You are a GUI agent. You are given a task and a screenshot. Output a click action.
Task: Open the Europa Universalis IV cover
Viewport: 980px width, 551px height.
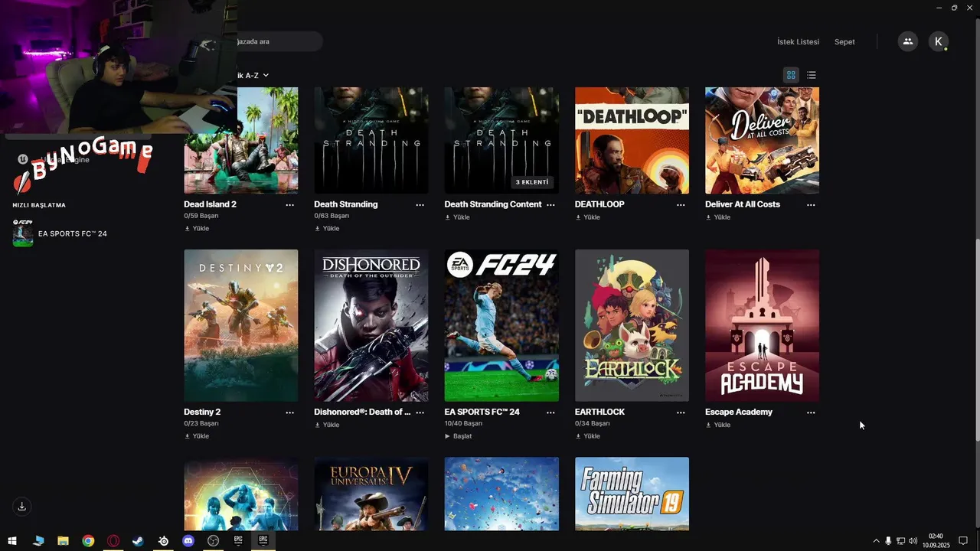coord(371,494)
